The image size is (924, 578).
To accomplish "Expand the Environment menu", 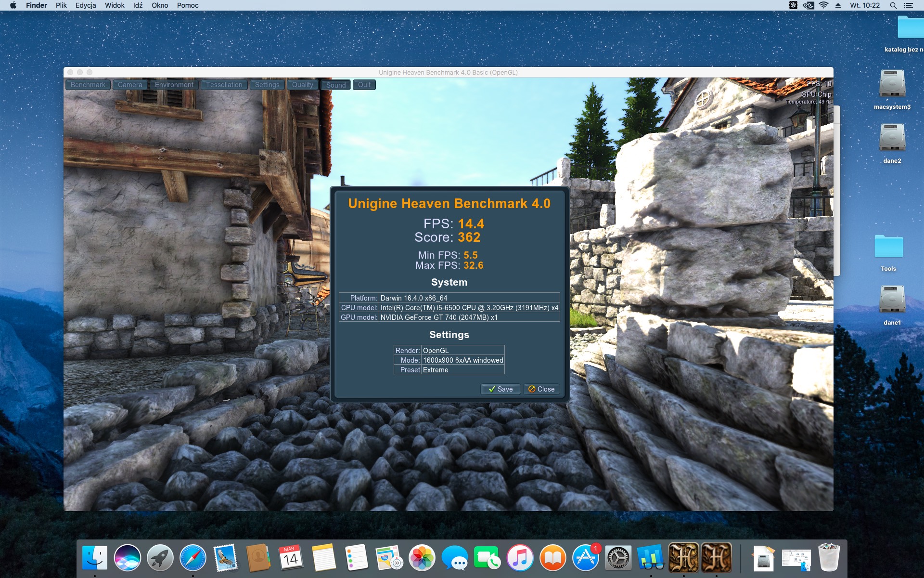I will click(x=174, y=85).
